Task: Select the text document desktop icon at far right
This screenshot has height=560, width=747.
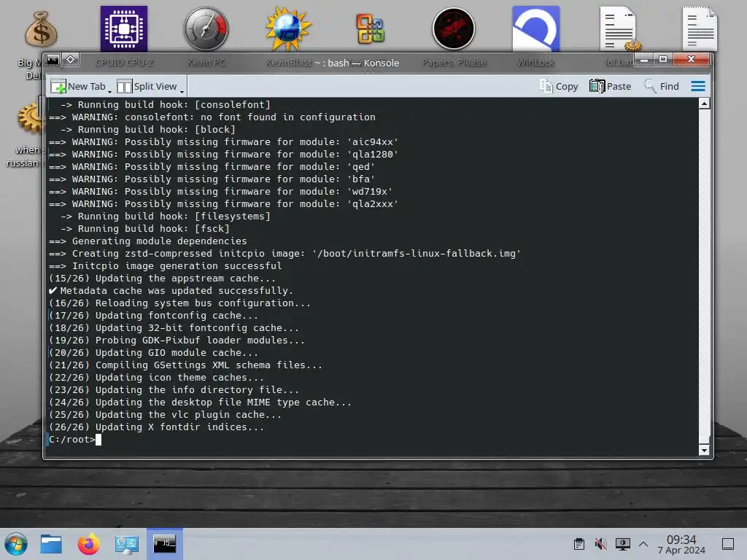Action: (x=700, y=29)
